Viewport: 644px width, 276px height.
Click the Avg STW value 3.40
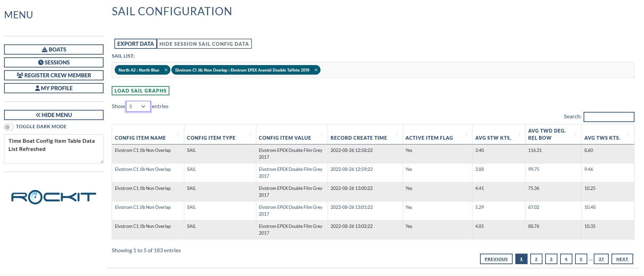479,150
